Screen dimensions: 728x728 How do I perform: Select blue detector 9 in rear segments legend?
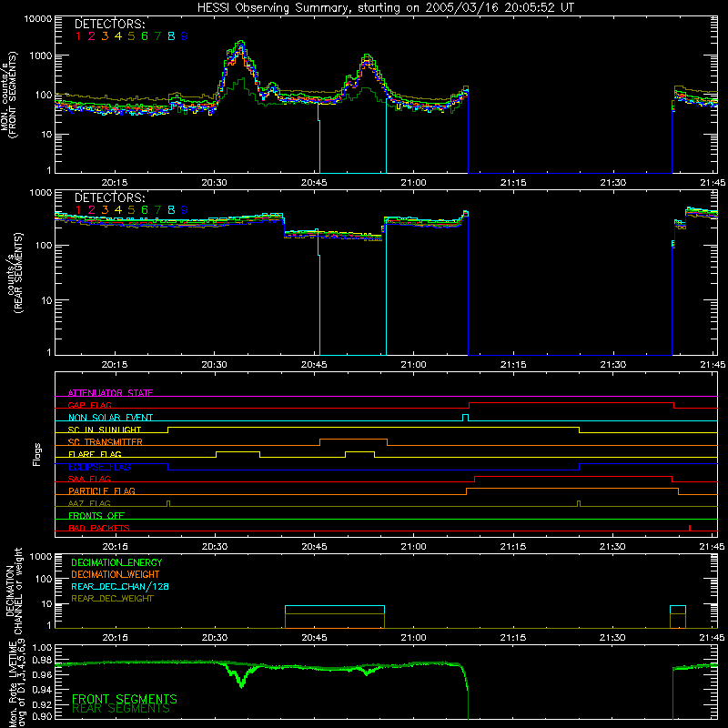point(185,210)
